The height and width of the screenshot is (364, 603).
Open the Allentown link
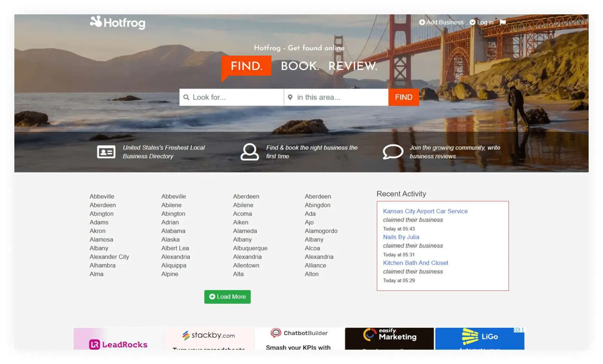246,265
